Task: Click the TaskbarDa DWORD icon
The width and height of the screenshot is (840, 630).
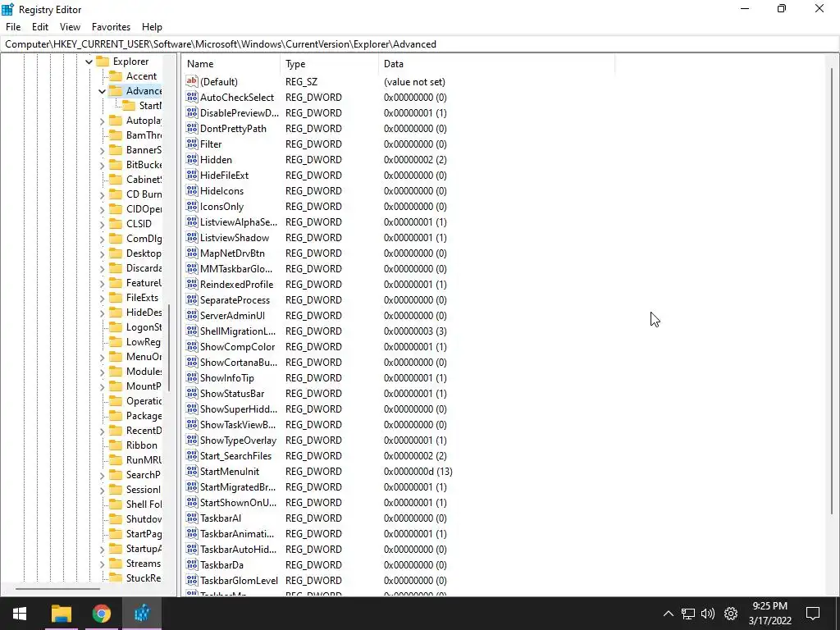Action: point(192,564)
